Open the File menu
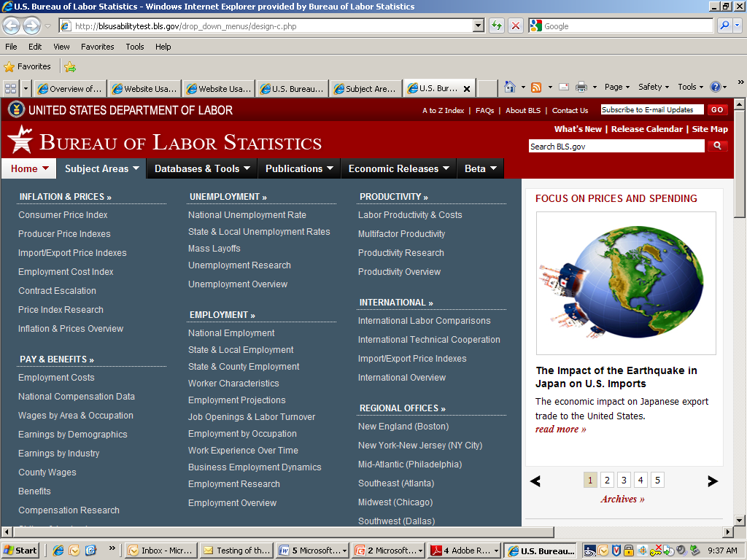747x560 pixels. 11,47
